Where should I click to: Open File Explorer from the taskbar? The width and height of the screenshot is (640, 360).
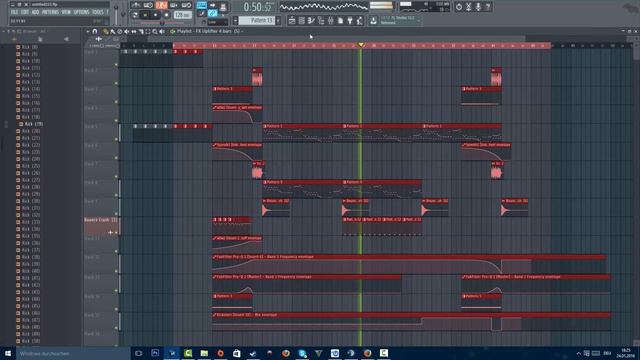204,353
